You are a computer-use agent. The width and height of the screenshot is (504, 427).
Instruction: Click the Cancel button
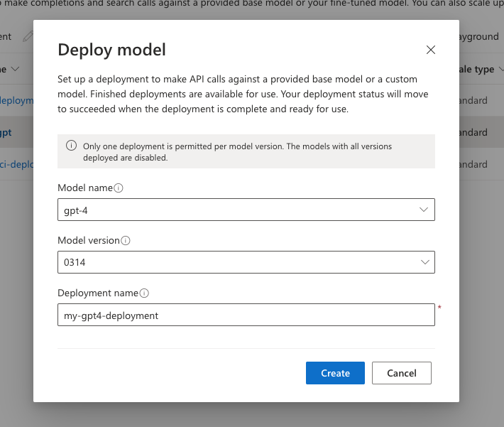pos(402,373)
